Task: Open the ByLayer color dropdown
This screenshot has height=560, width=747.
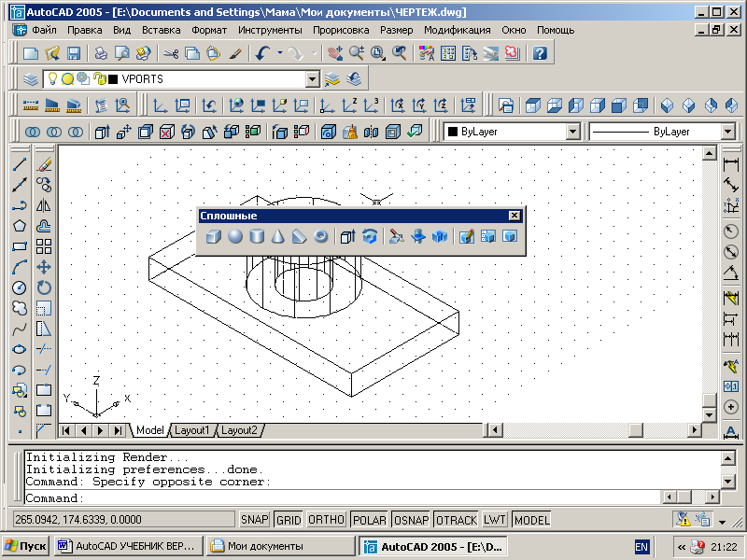Action: point(573,132)
